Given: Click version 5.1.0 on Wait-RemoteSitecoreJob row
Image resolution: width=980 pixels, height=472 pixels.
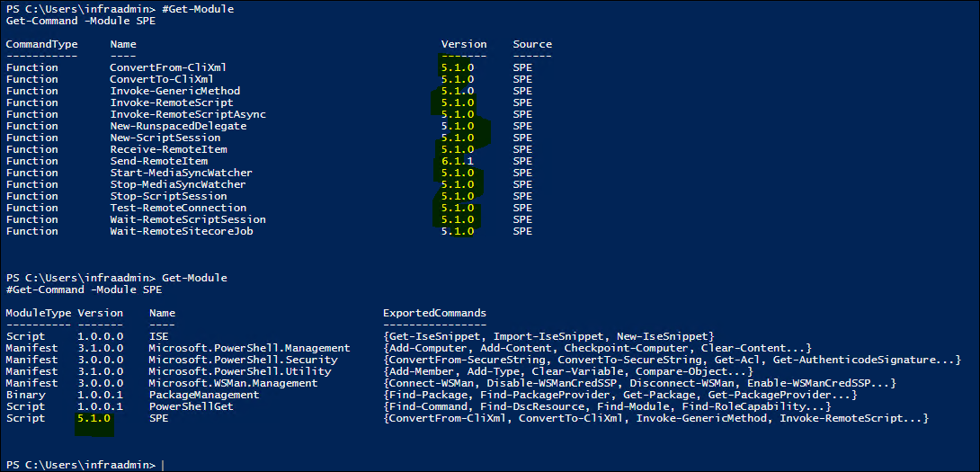Looking at the screenshot, I should coord(458,231).
